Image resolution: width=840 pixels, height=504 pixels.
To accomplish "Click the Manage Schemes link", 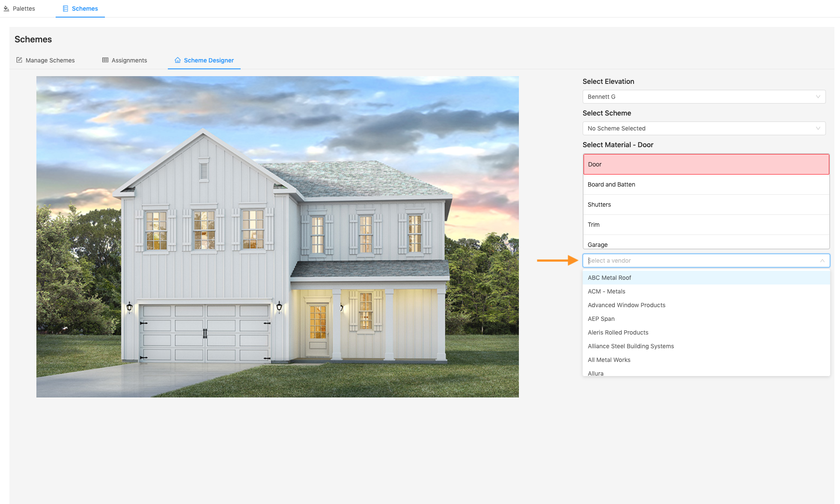I will 50,60.
